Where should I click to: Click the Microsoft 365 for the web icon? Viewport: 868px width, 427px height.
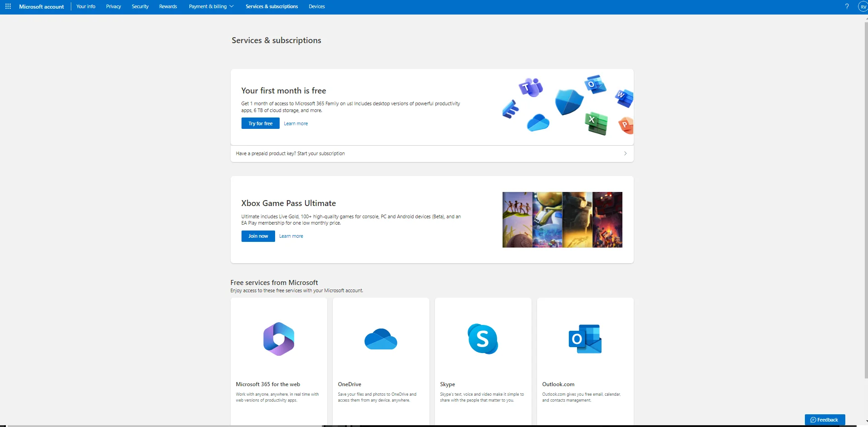[x=279, y=339]
